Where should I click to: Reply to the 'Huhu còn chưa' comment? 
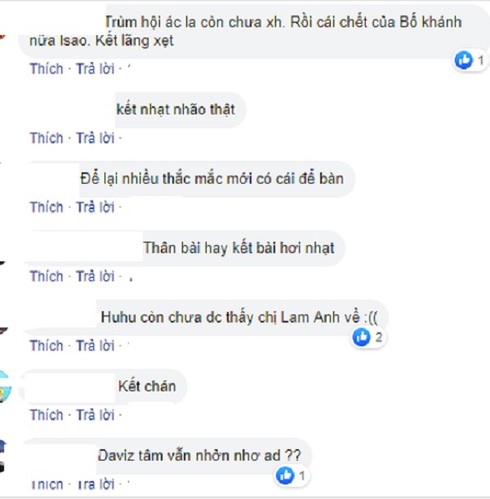pos(95,346)
